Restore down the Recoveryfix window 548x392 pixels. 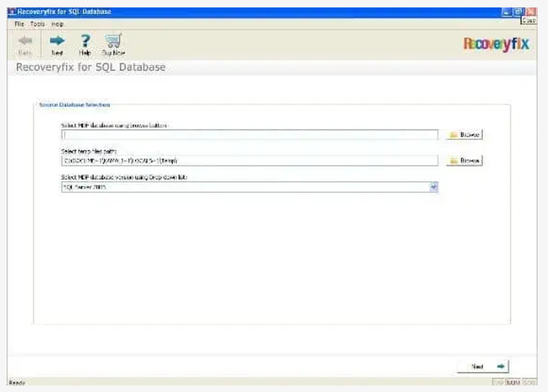coord(518,12)
